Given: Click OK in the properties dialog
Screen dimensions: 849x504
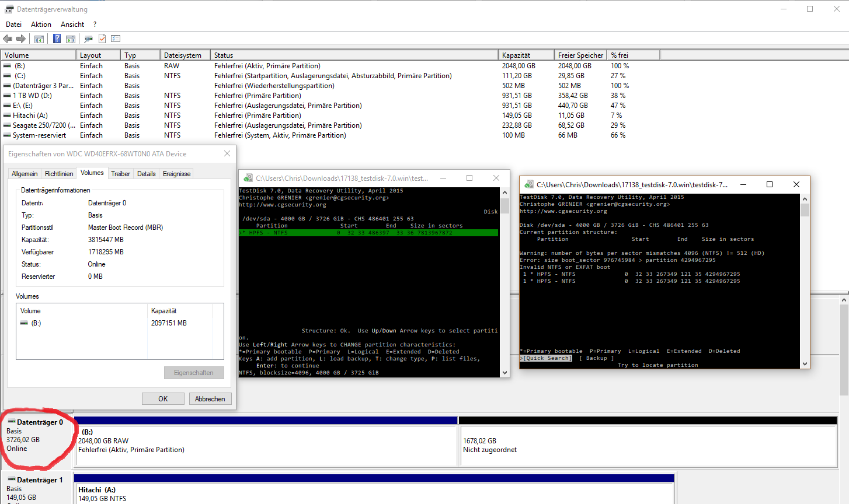Looking at the screenshot, I should tap(163, 399).
